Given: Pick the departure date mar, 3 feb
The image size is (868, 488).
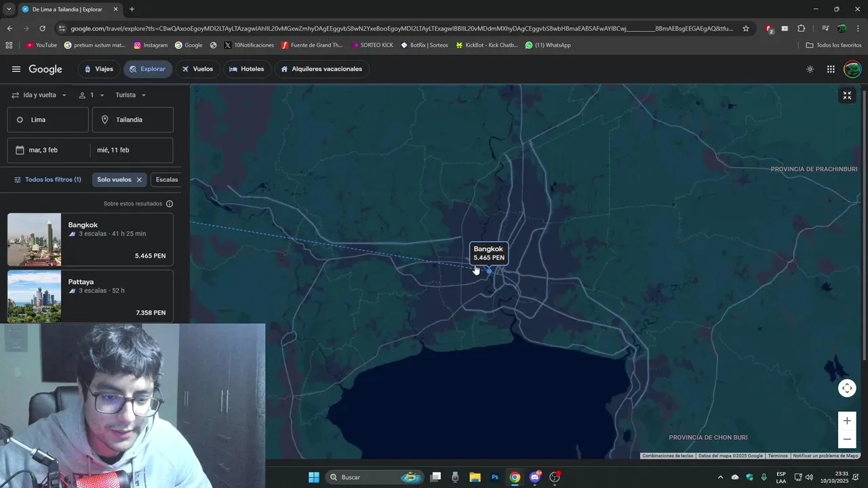Looking at the screenshot, I should (48, 150).
